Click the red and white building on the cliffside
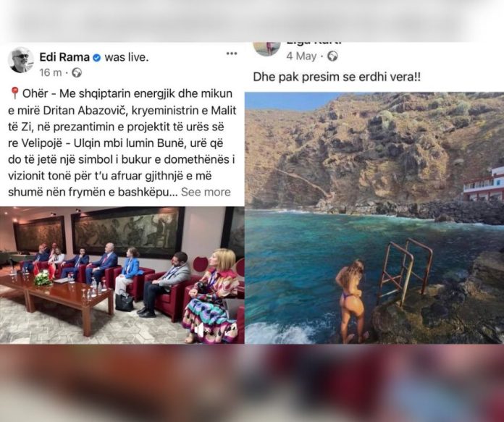 click(x=484, y=185)
